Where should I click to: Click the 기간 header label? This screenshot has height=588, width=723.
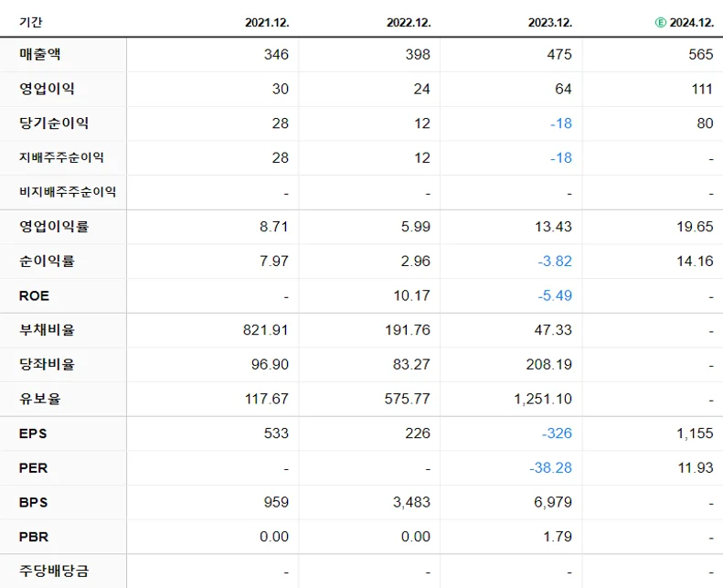[x=31, y=22]
